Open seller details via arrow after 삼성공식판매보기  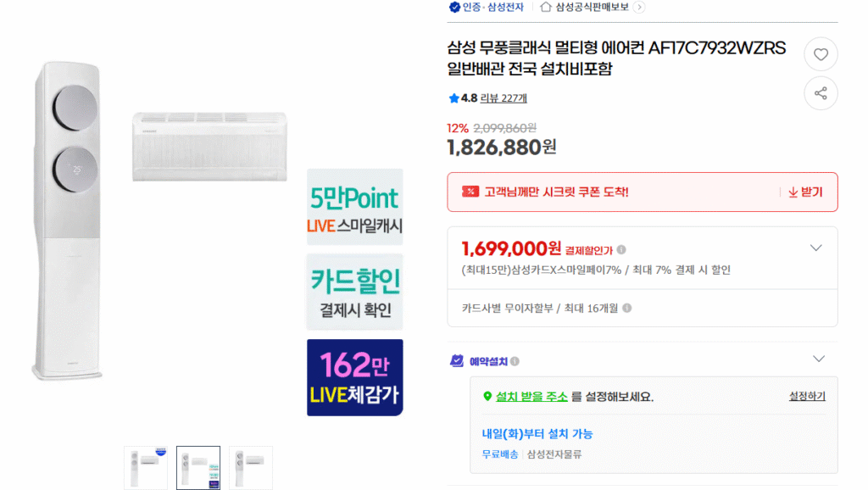click(640, 8)
